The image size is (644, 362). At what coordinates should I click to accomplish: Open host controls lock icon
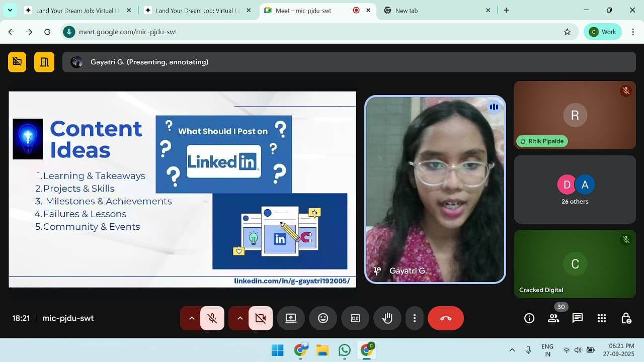click(x=626, y=318)
